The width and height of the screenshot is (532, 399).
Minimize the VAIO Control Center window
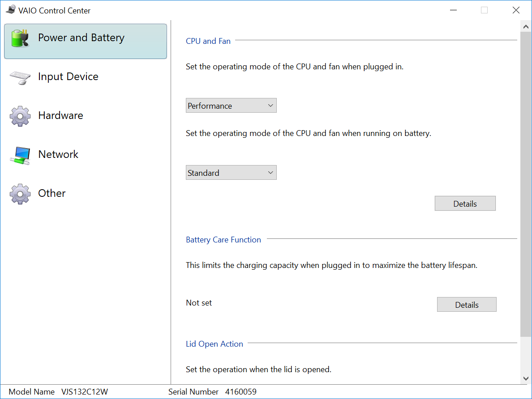click(453, 10)
